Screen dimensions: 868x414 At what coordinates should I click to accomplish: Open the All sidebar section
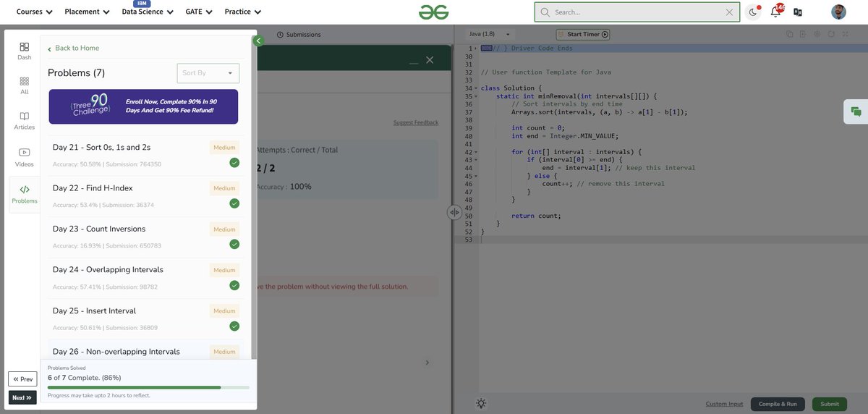pyautogui.click(x=24, y=85)
